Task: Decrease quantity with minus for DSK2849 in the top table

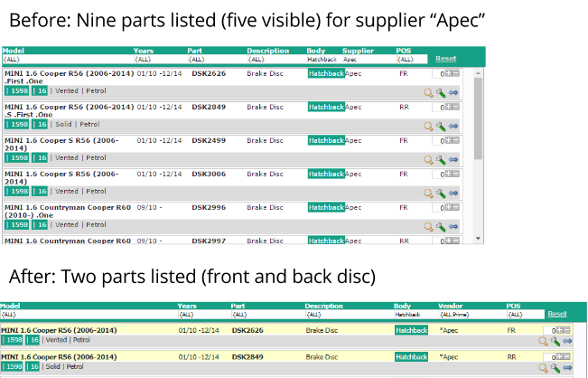Action: [x=455, y=107]
